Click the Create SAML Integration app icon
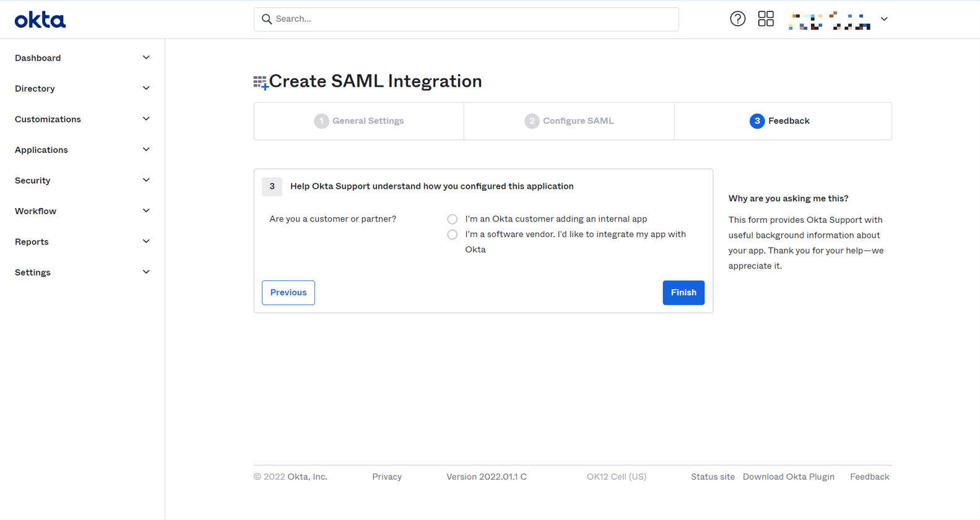Viewport: 980px width, 520px height. 261,82
